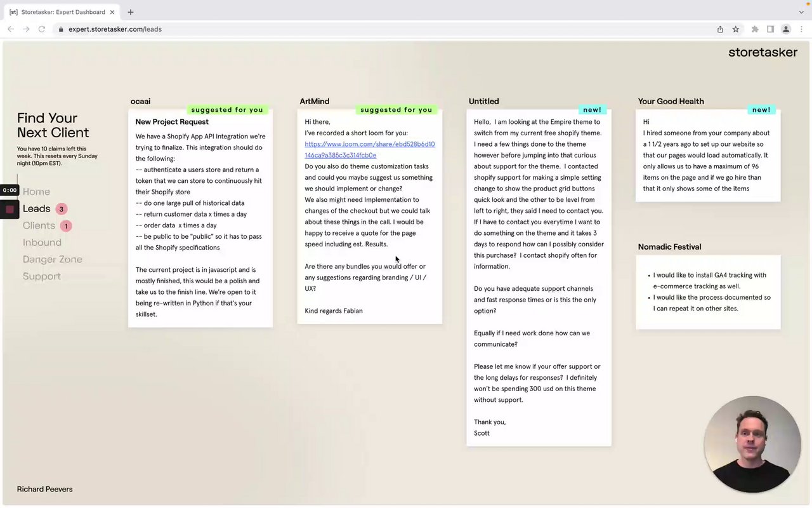Click the GA4 tracking bullet item
The width and height of the screenshot is (812, 508).
(x=709, y=281)
